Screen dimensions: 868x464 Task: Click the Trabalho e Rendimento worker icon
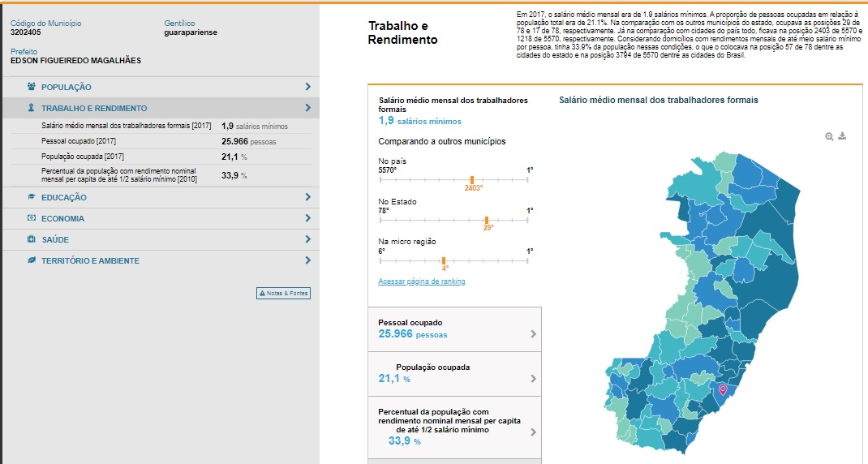click(x=32, y=107)
